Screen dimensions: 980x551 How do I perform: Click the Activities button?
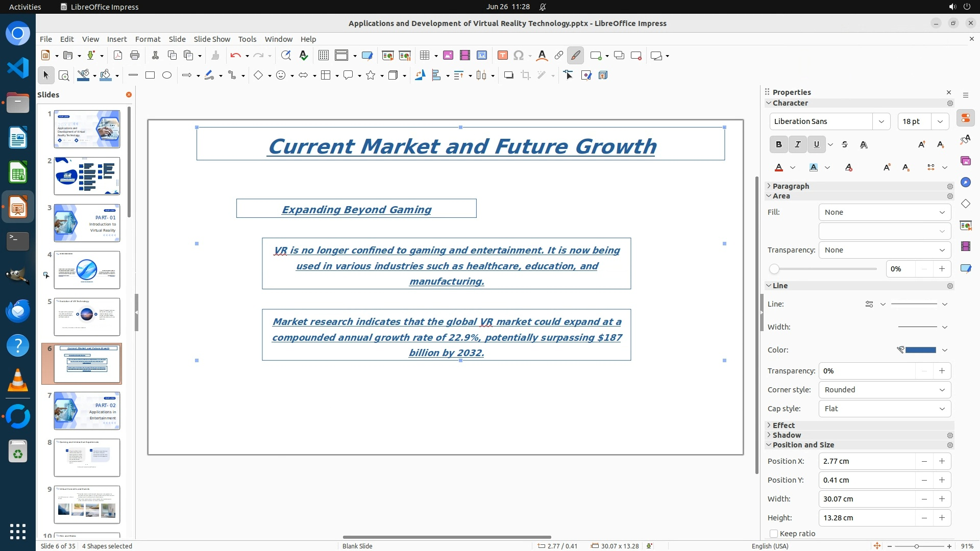(25, 7)
